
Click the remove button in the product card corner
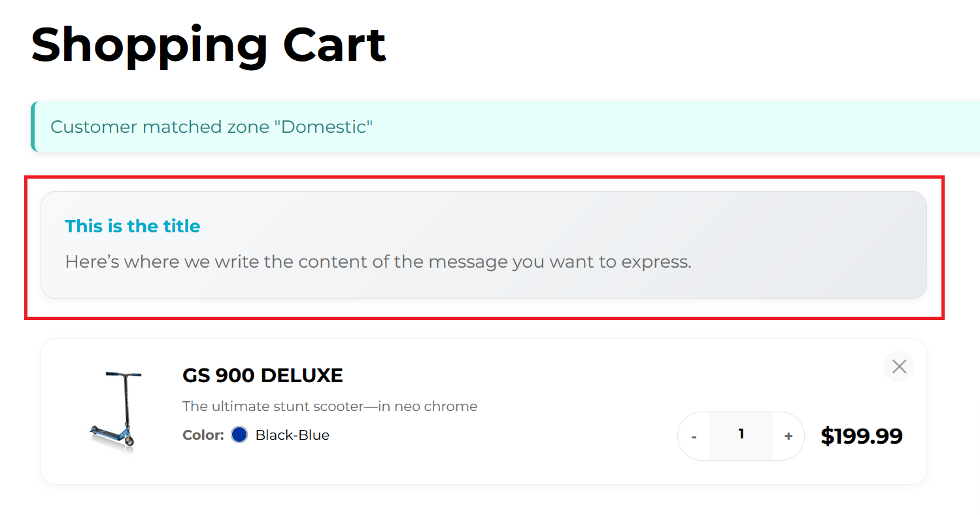point(899,366)
